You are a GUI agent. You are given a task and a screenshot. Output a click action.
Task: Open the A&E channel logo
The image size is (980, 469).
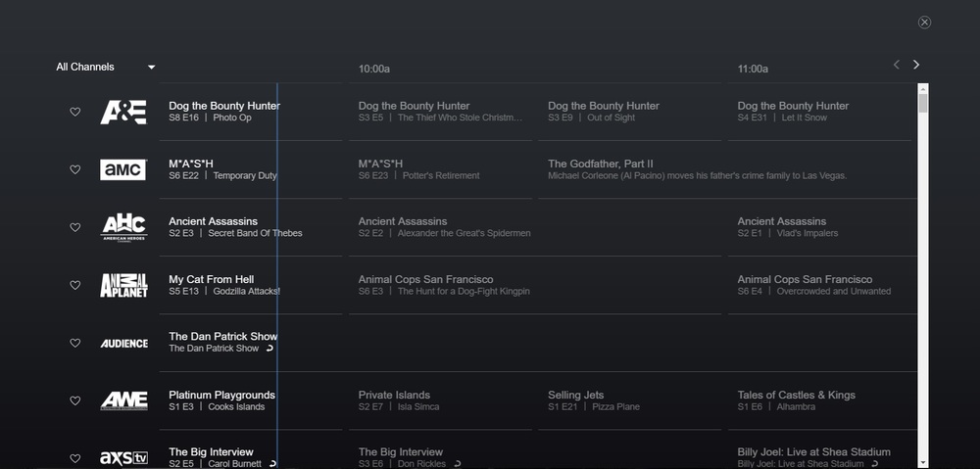(x=123, y=112)
